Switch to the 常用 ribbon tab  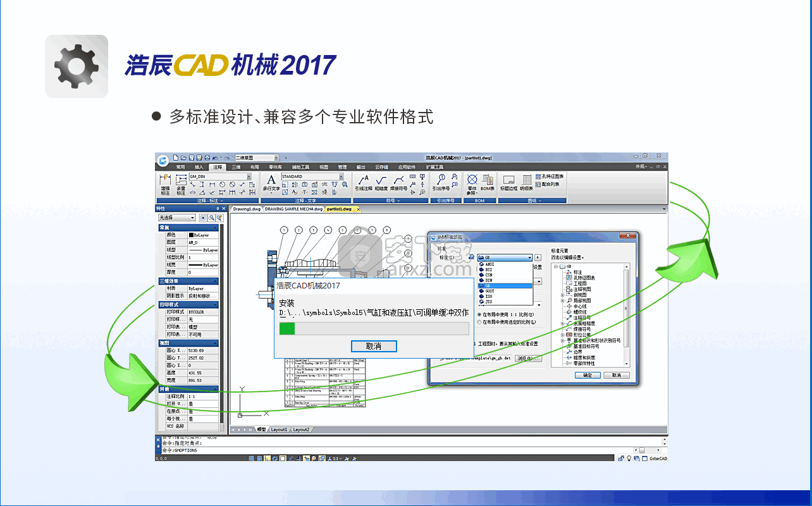[181, 167]
